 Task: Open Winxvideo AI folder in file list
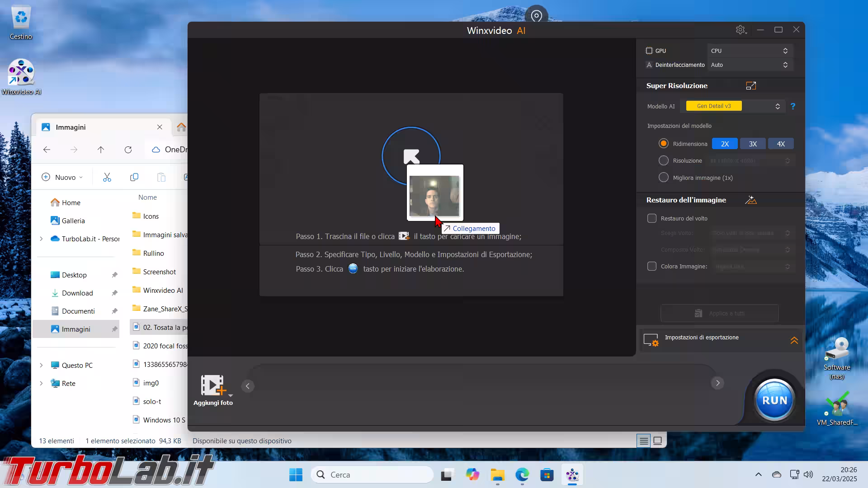(163, 291)
